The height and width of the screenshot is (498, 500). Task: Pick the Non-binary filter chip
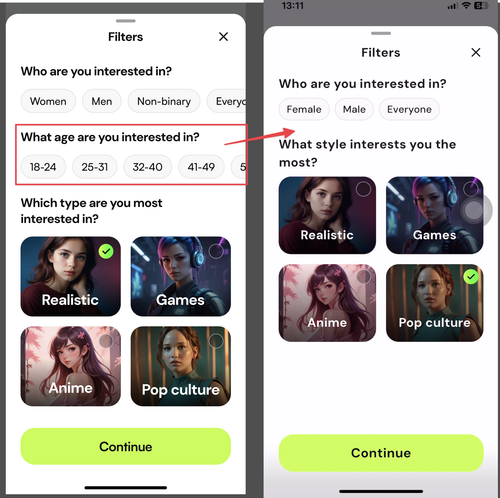click(164, 101)
